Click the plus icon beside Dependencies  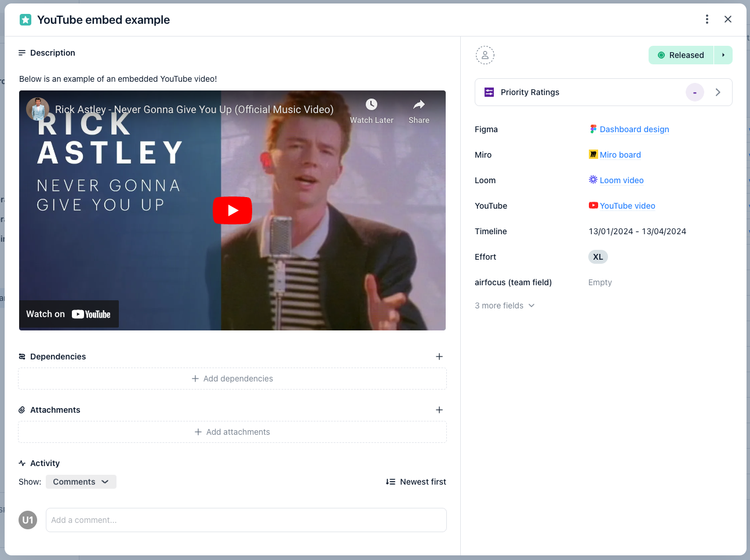[439, 357]
